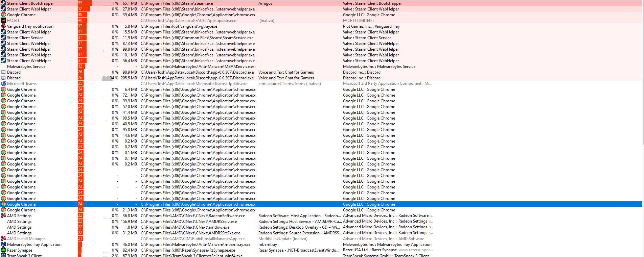
Task: Click the RadeonSoftware.exe path cell
Action: point(193,216)
